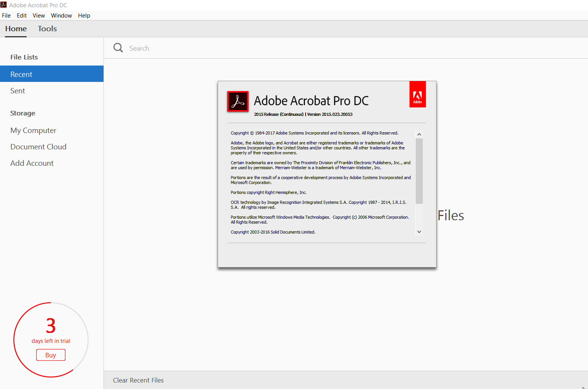
Task: Open the Edit menu
Action: 22,16
